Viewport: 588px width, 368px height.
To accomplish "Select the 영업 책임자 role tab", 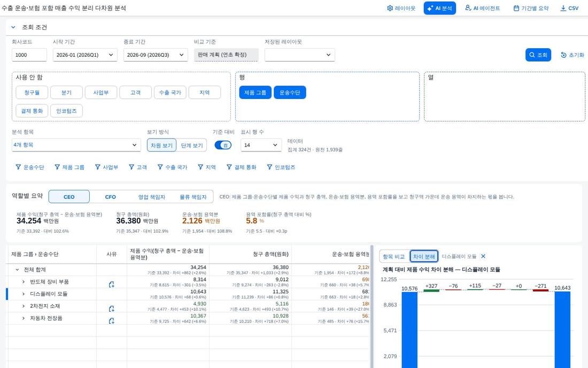I will (x=151, y=197).
